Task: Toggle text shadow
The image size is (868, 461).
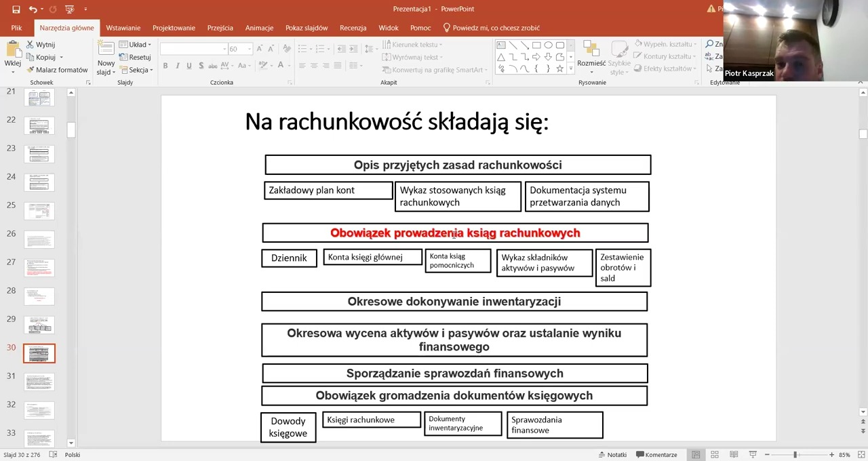Action: [x=201, y=66]
